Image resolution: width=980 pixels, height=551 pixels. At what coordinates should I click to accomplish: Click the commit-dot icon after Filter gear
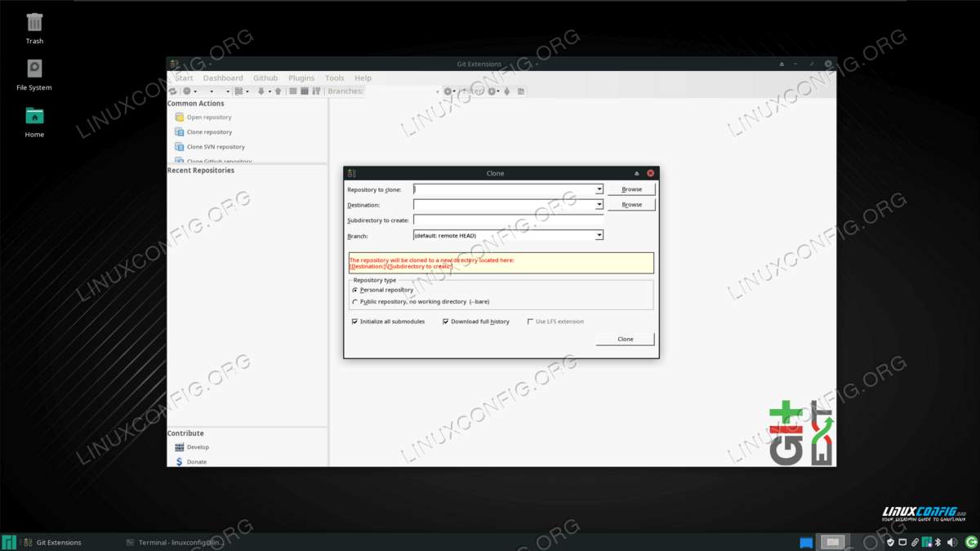[x=507, y=91]
